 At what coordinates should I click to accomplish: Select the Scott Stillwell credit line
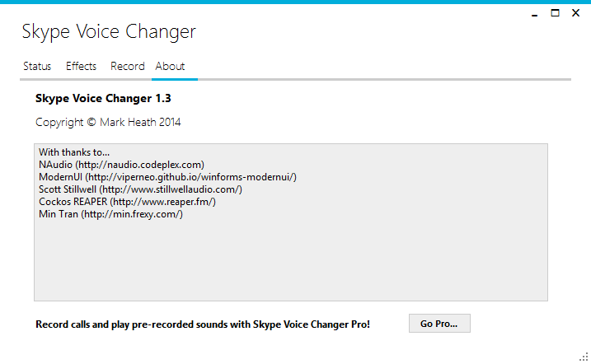click(x=140, y=189)
